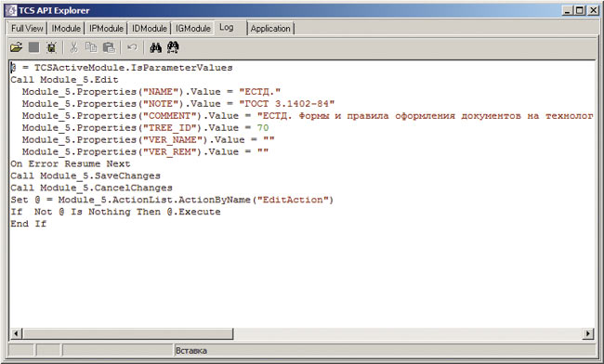Click the horizontal scrollbar right arrow
The height and width of the screenshot is (364, 604).
pos(588,333)
